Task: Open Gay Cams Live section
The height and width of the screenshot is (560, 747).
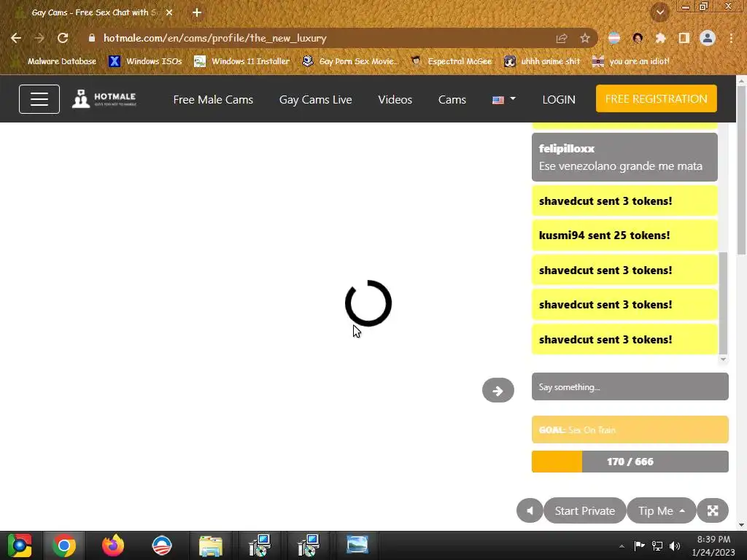Action: 315,99
